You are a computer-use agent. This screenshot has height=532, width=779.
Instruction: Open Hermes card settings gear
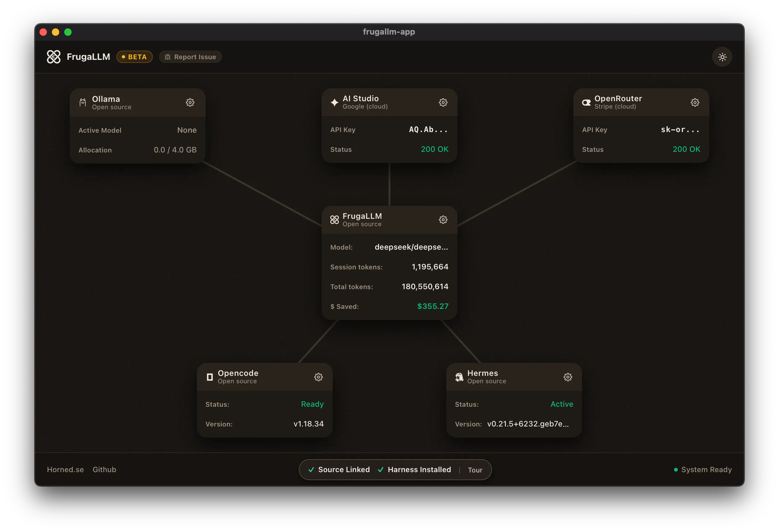coord(568,377)
